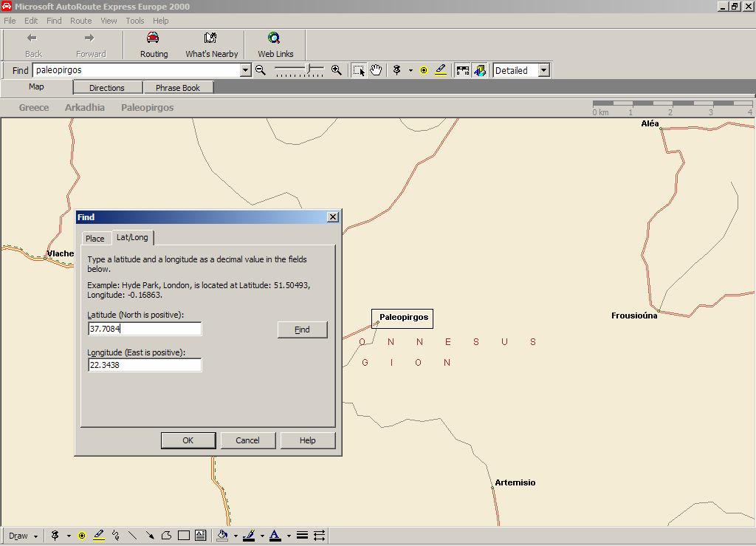Click the Routing car icon
756x546 pixels.
[x=153, y=38]
